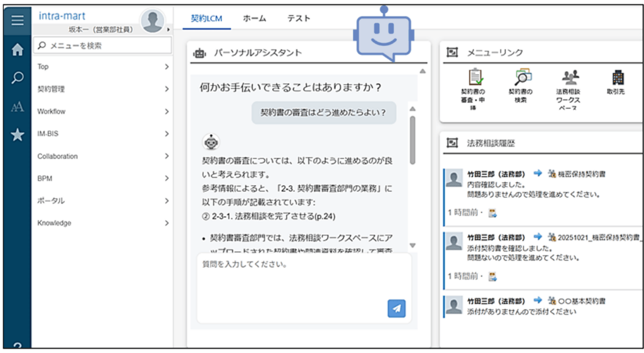
Task: Open the user dropdown arrow beside avatar
Action: (169, 30)
